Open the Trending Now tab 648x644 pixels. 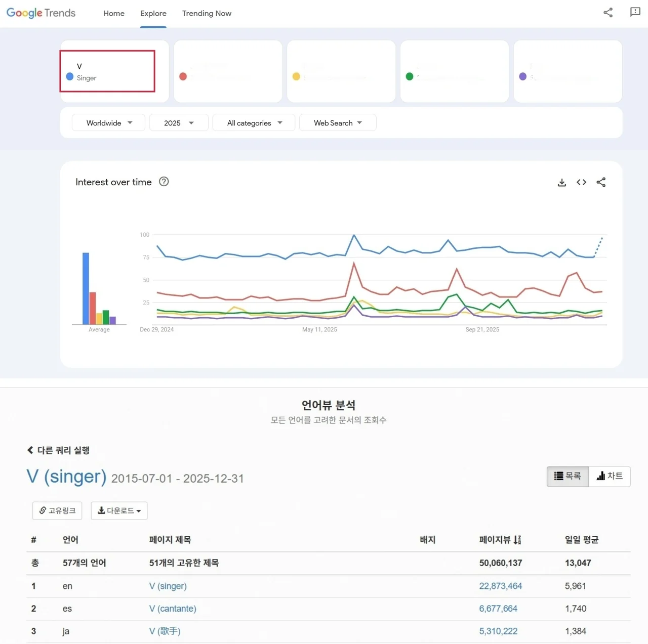[x=207, y=14]
